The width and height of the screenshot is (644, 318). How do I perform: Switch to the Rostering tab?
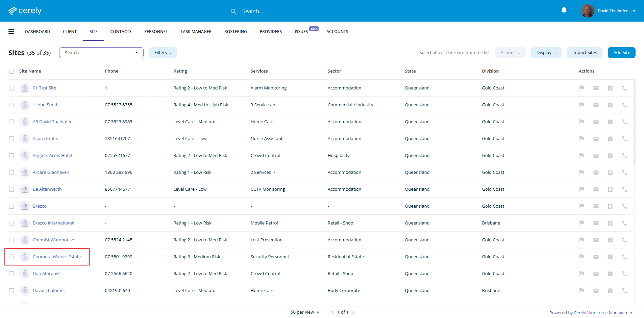point(236,32)
